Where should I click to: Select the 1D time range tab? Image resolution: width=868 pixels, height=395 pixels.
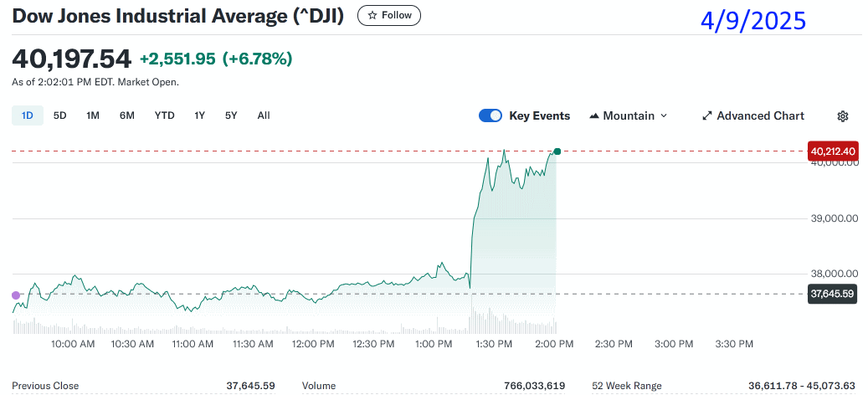pyautogui.click(x=28, y=115)
